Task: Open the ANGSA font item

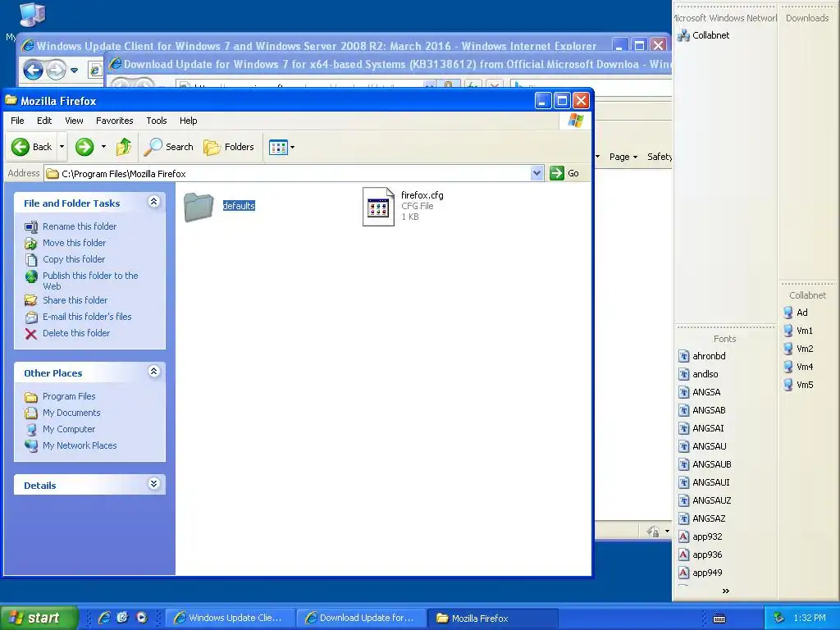Action: [700, 392]
